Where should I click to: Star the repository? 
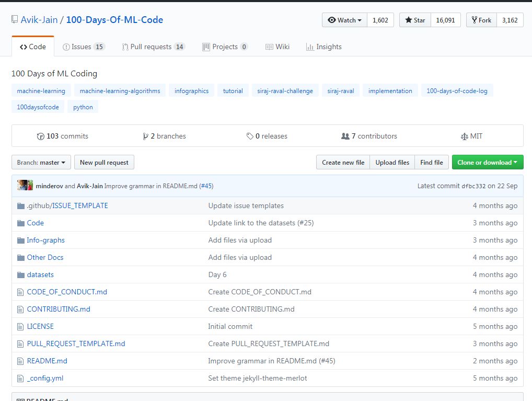point(415,20)
